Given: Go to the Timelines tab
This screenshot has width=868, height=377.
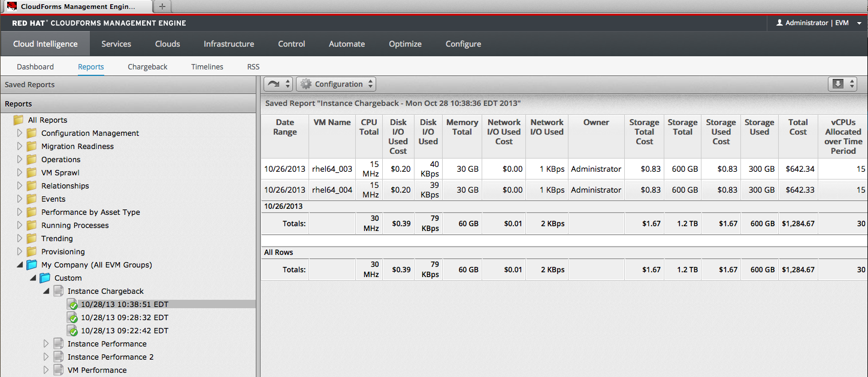Looking at the screenshot, I should [207, 67].
